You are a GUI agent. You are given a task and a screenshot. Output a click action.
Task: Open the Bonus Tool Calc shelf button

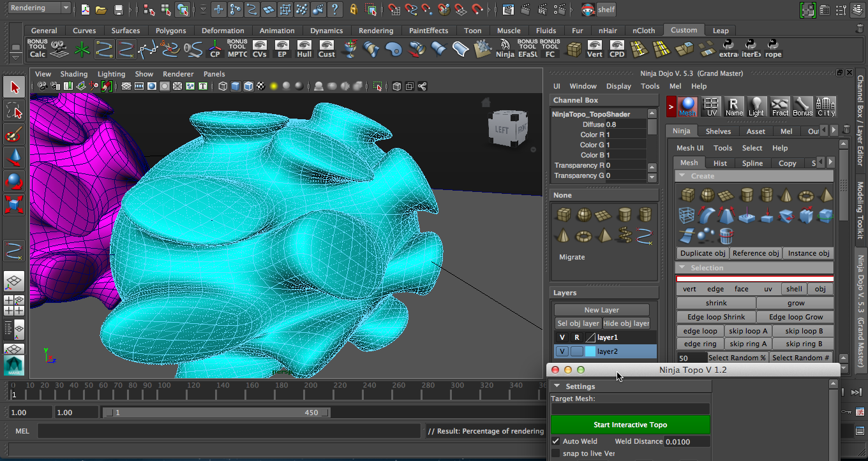(37, 48)
